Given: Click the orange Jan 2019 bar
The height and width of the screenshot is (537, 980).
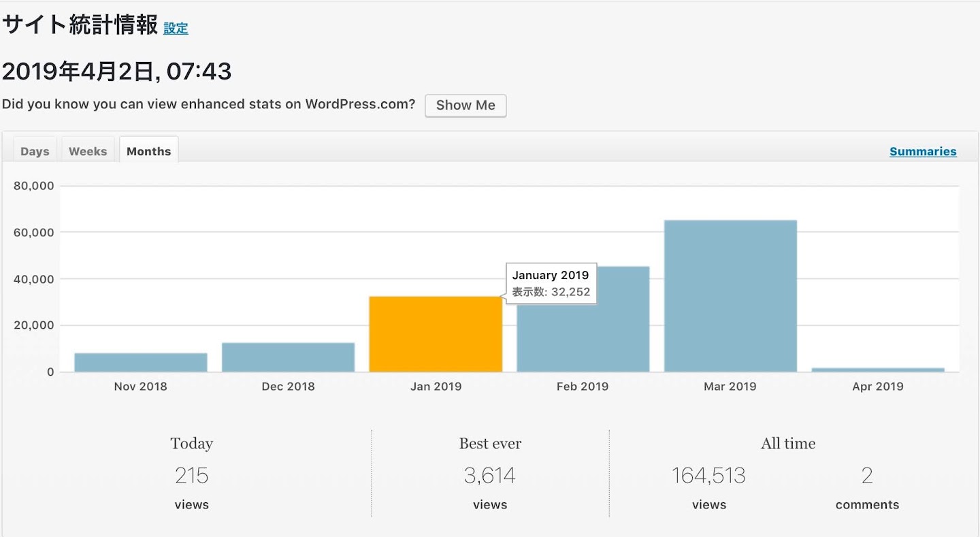Looking at the screenshot, I should pos(436,334).
